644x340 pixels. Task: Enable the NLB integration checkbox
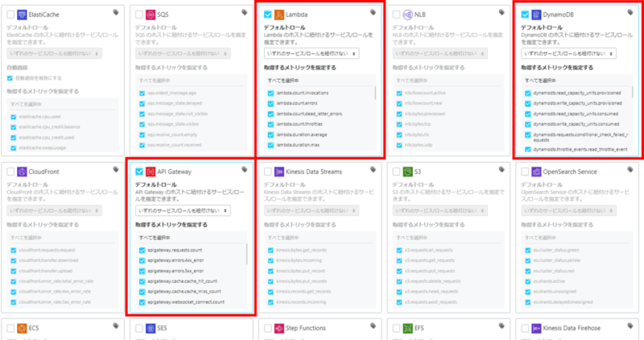[x=396, y=15]
